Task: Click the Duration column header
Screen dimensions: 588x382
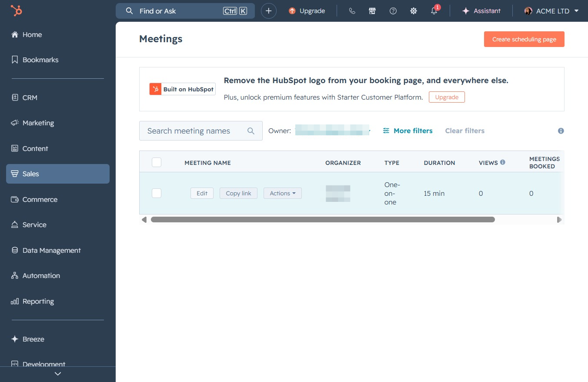Action: click(439, 163)
